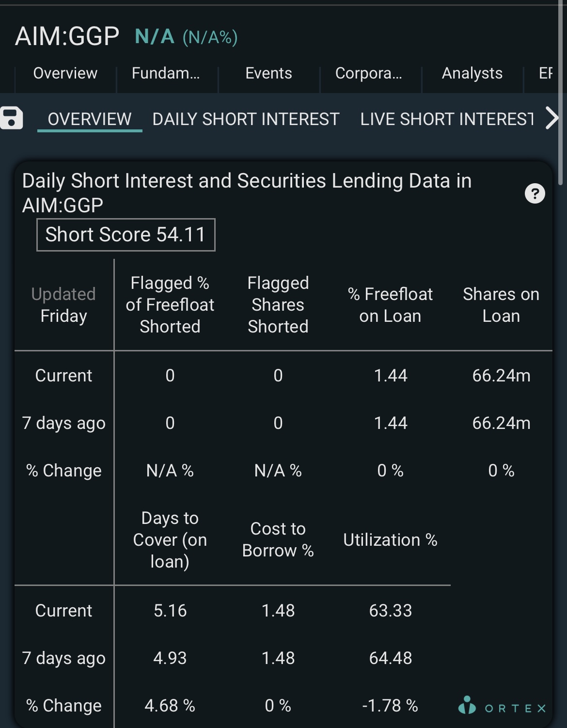Select the OVERVIEW sub-tab
This screenshot has width=567, height=728.
coord(90,119)
